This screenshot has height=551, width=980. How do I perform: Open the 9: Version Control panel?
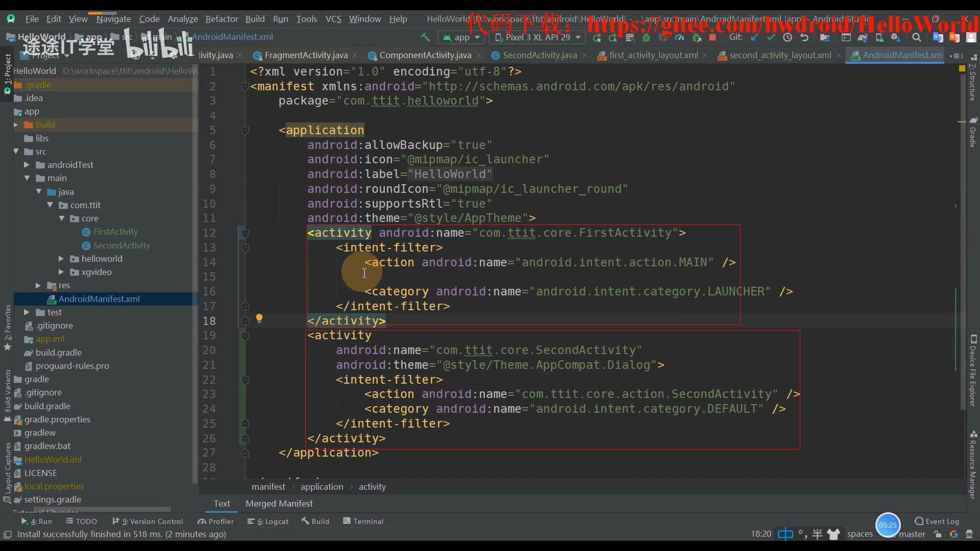[148, 521]
